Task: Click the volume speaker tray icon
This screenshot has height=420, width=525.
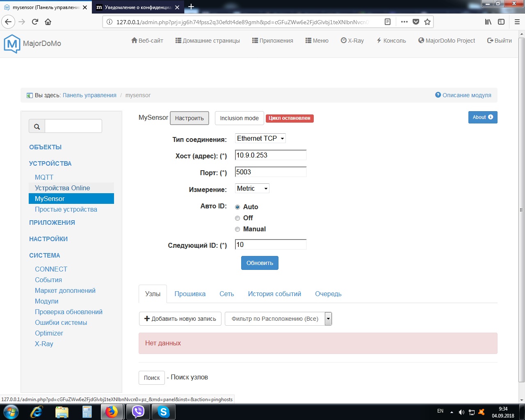Action: 461,412
